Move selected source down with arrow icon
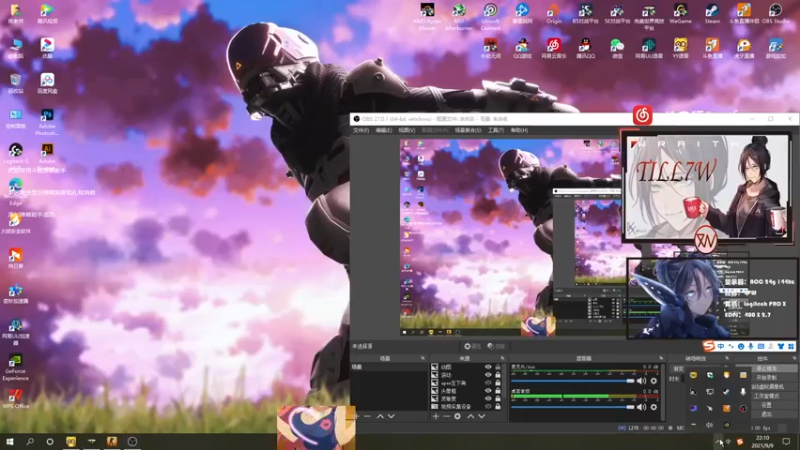The height and width of the screenshot is (450, 800). point(481,416)
